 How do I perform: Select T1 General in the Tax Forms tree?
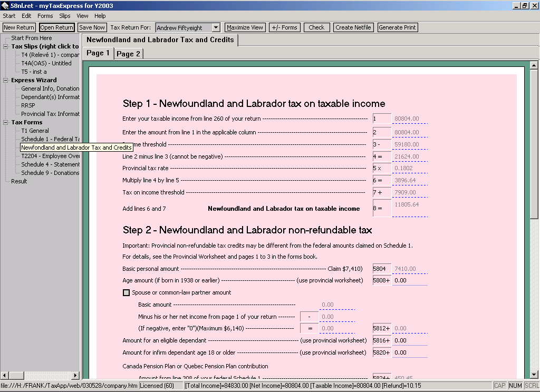coord(35,131)
